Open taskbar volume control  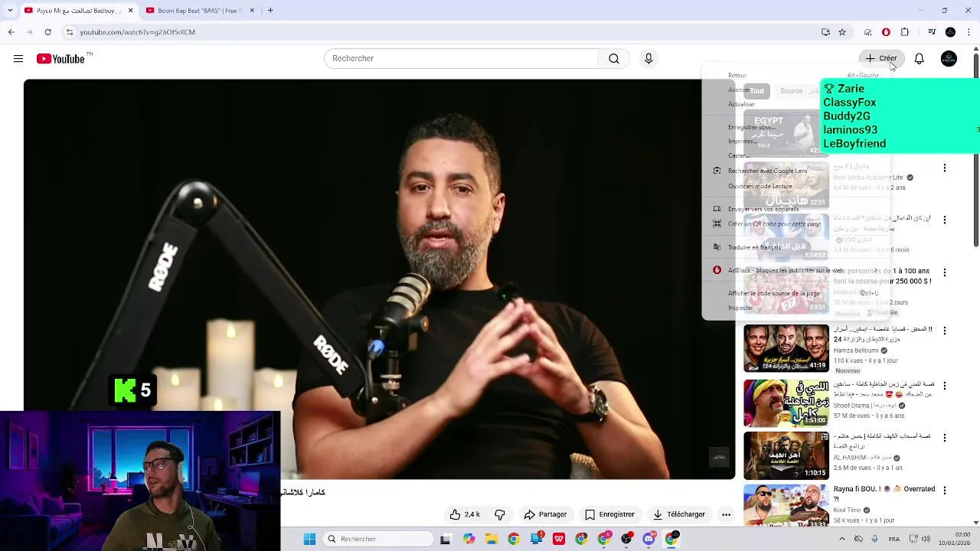[926, 539]
